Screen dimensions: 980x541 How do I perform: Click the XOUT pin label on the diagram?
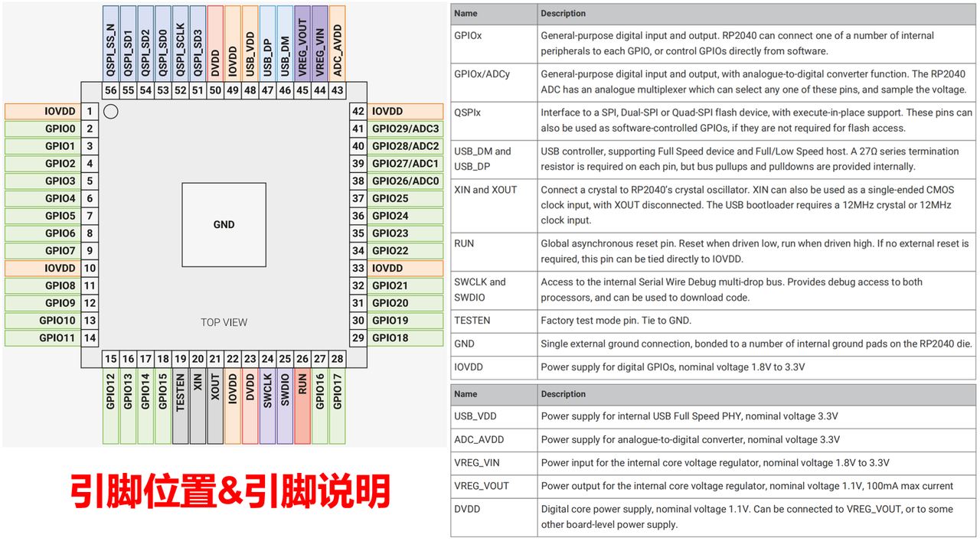(x=215, y=406)
